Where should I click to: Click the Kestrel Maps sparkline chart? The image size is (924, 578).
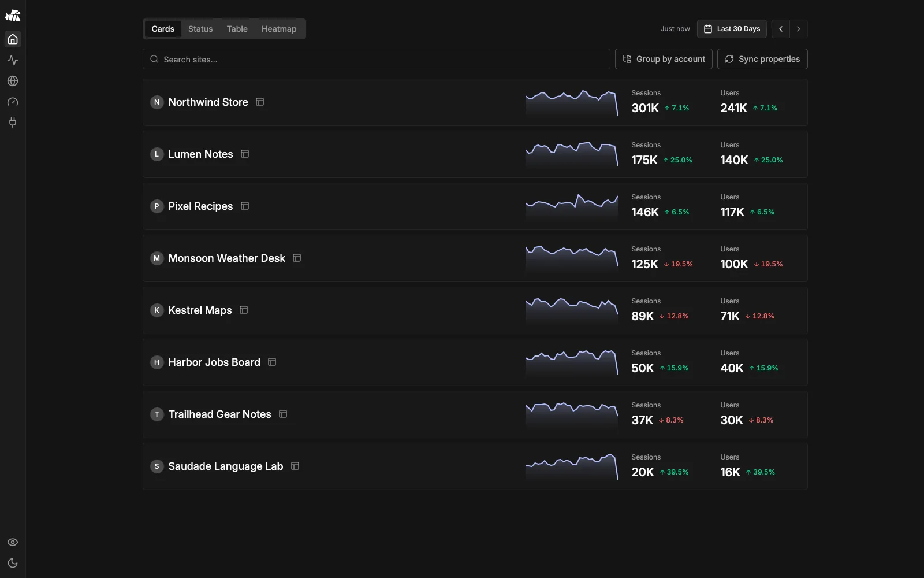pyautogui.click(x=572, y=310)
